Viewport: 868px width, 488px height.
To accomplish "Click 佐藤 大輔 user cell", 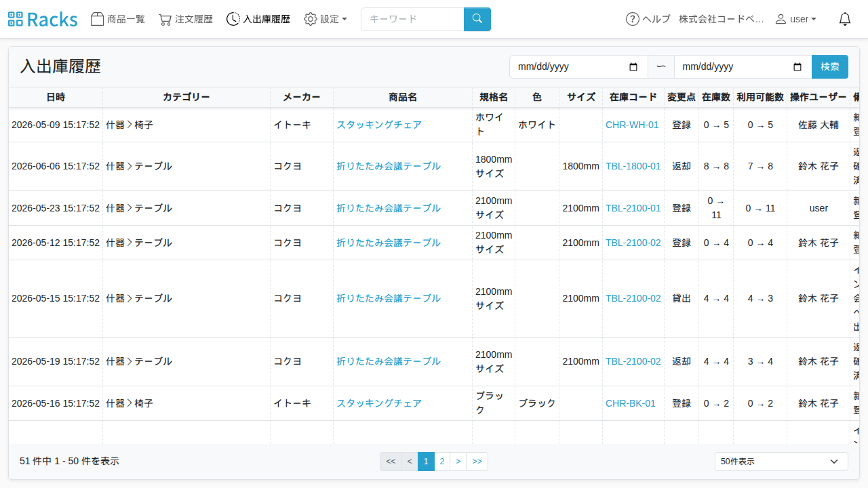I will coord(818,125).
